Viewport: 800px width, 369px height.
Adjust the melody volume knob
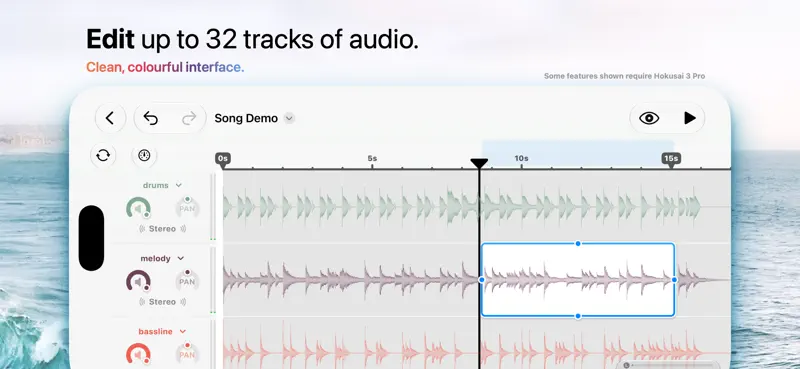[138, 281]
